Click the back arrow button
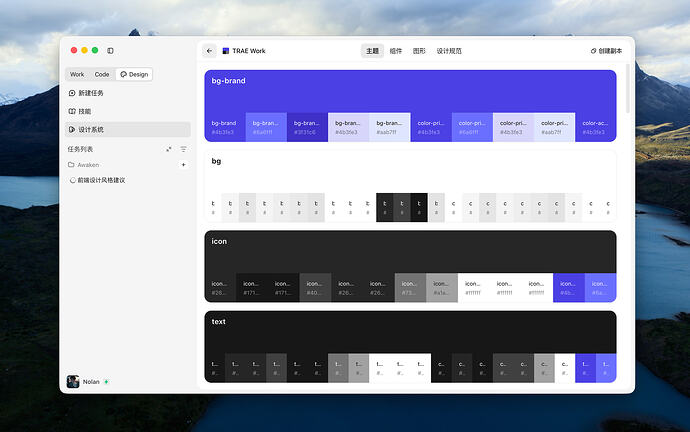Viewport: 690px width, 432px height. pyautogui.click(x=209, y=51)
